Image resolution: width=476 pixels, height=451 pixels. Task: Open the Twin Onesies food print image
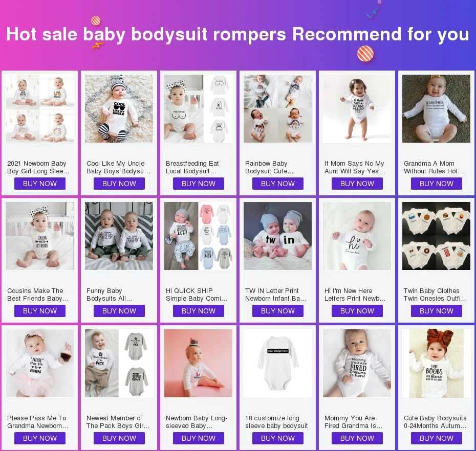click(x=436, y=236)
